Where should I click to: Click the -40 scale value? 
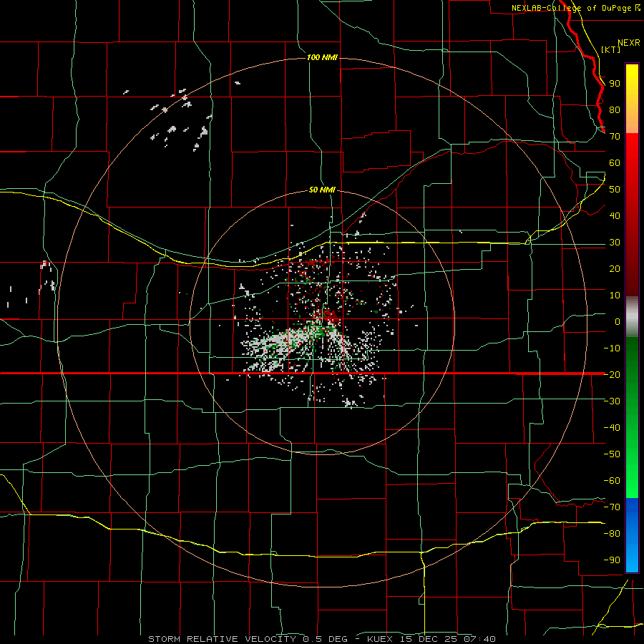click(612, 428)
